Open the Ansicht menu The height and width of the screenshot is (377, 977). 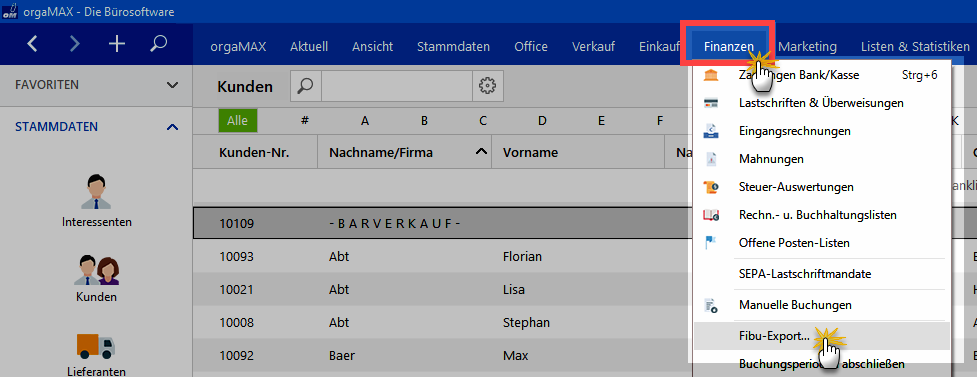[x=373, y=46]
